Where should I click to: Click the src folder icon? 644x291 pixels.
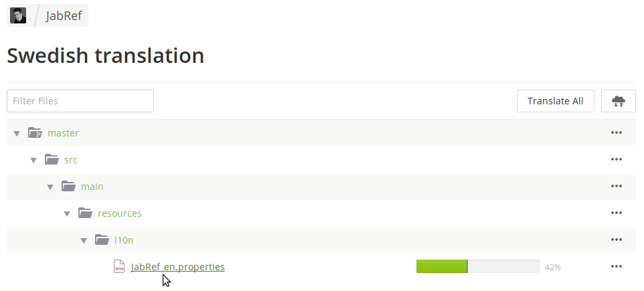[52, 160]
